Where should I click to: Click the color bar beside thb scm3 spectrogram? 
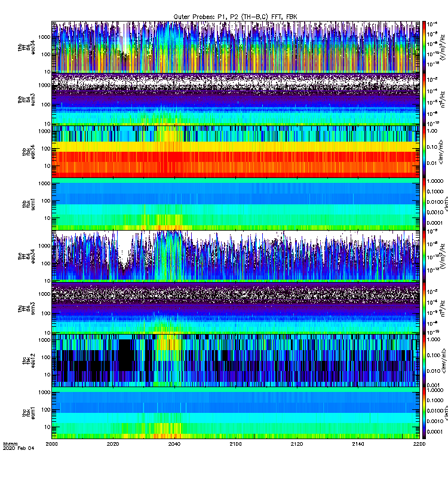tap(424, 99)
